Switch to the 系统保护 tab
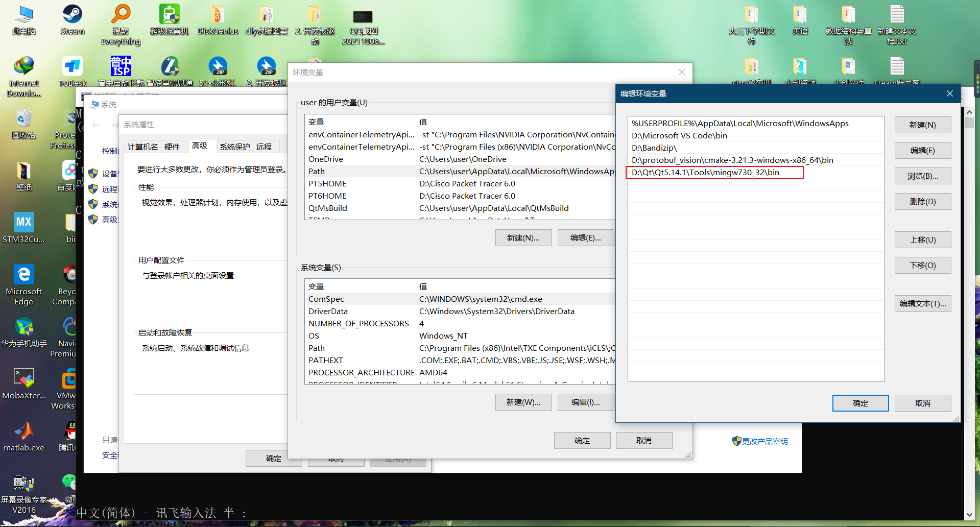Image resolution: width=980 pixels, height=527 pixels. coord(234,147)
